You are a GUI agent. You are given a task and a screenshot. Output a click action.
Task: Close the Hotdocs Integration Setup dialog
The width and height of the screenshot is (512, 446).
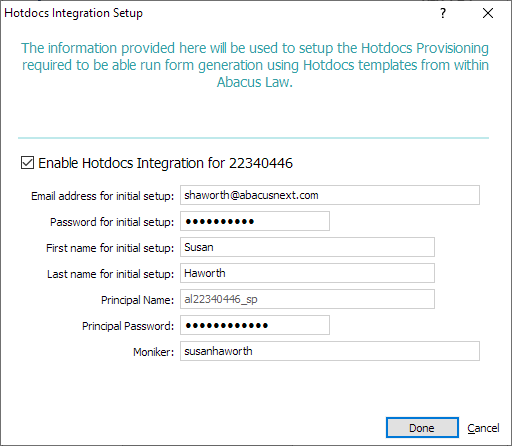pos(488,13)
